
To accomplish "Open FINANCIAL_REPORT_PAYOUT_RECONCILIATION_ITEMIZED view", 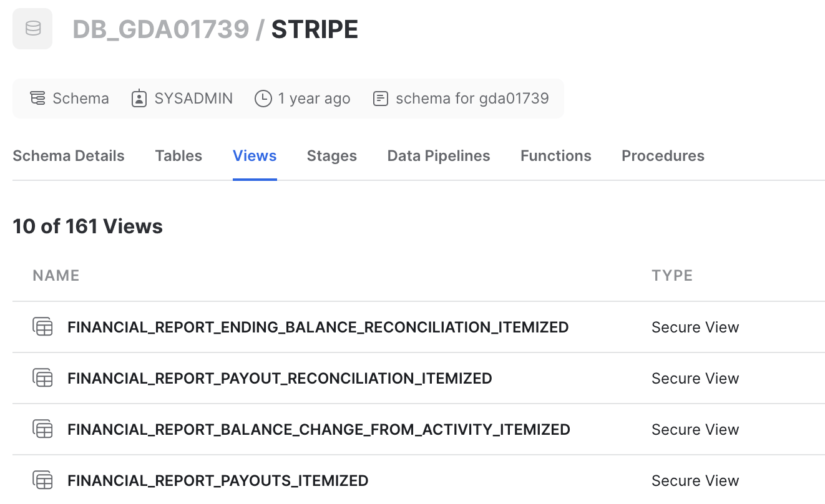I will click(x=280, y=378).
